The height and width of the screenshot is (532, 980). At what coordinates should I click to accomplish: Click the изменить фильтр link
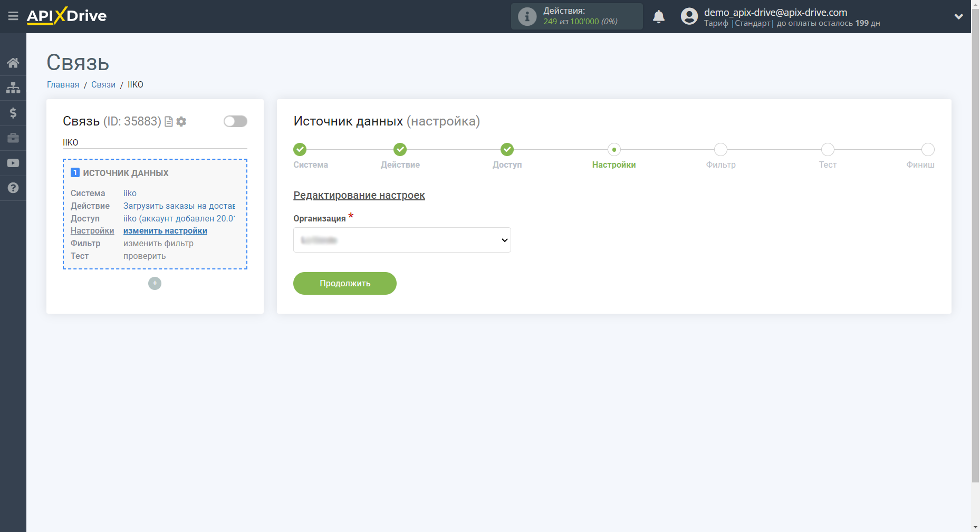158,244
